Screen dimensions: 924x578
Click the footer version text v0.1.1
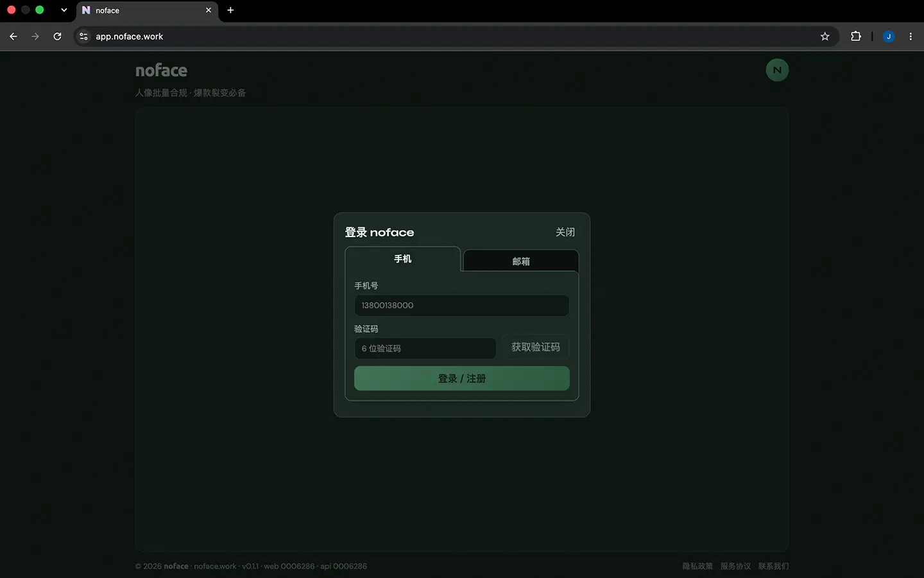[250, 566]
